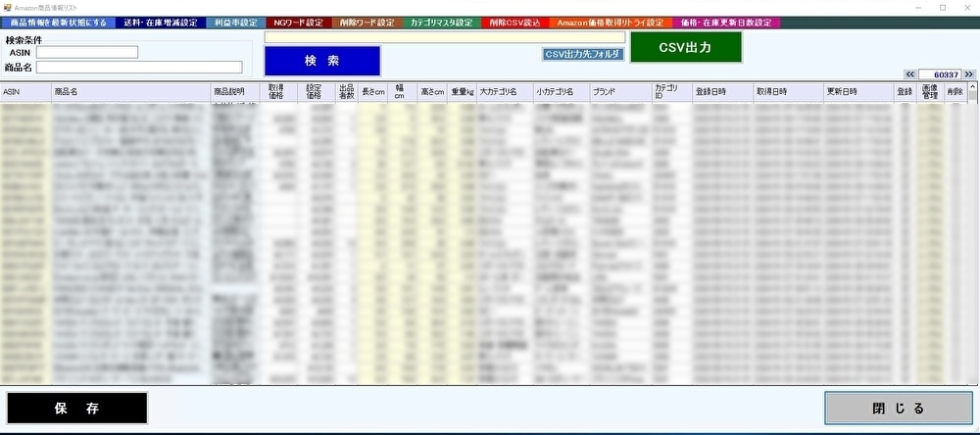Open Amazon価格取得リトライ設定
The image size is (980, 435).
(611, 23)
